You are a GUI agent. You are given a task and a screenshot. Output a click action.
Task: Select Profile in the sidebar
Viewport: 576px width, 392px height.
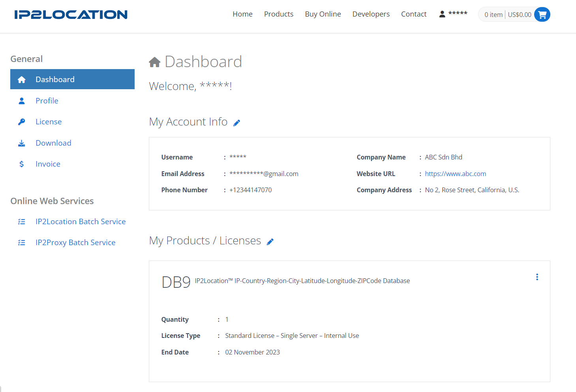(x=47, y=101)
